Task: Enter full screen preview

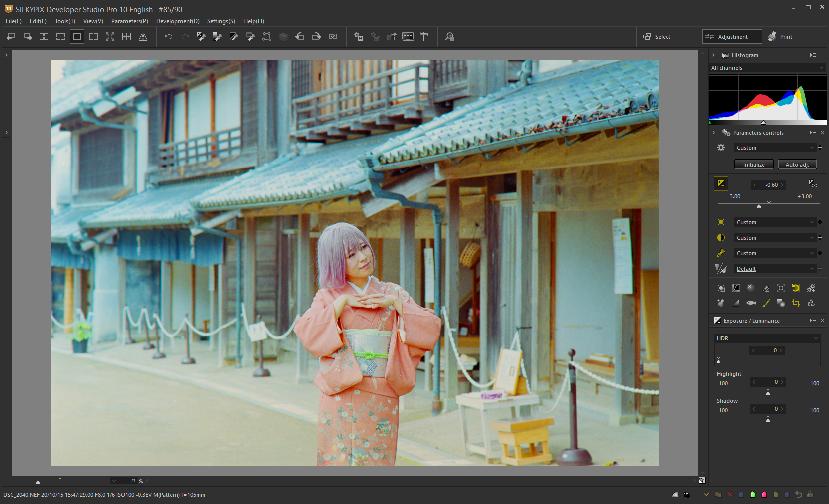Action: [110, 37]
